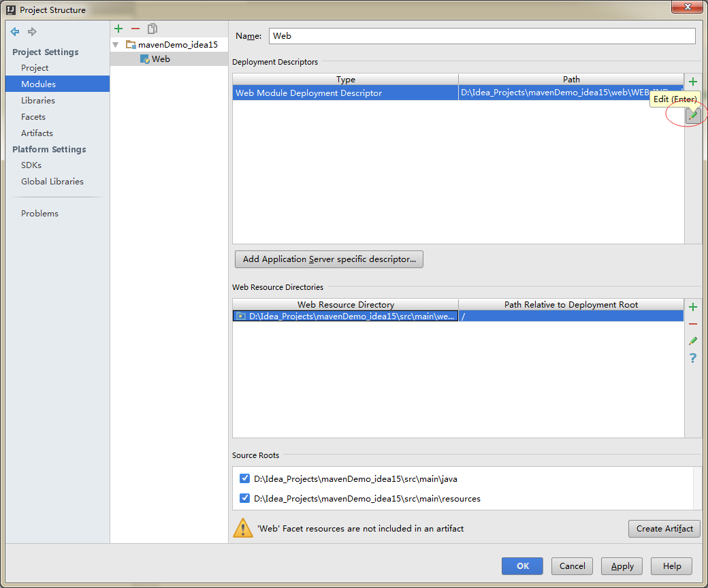Close the Project Structure dialog
This screenshot has width=708, height=588.
pyautogui.click(x=687, y=7)
